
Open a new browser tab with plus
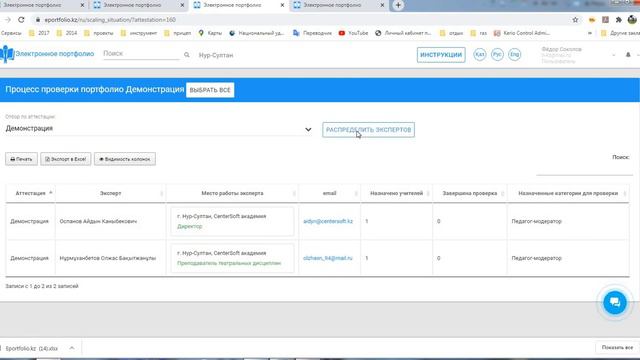pos(398,5)
